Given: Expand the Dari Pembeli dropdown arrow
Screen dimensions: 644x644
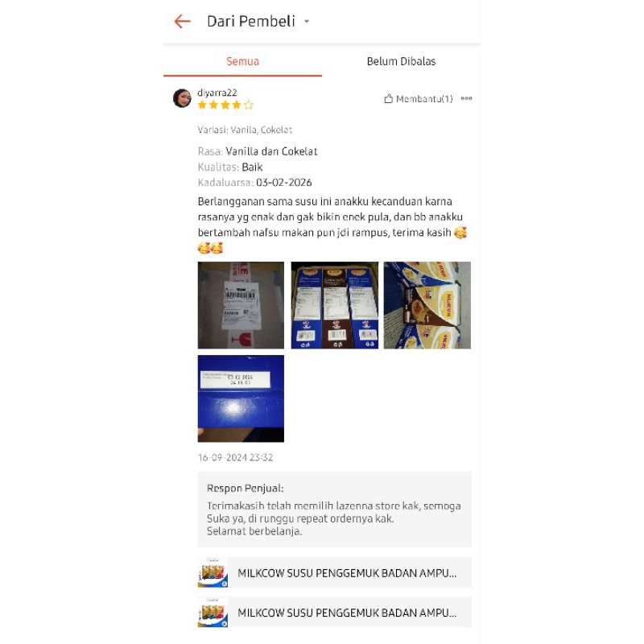Looking at the screenshot, I should pos(307,22).
